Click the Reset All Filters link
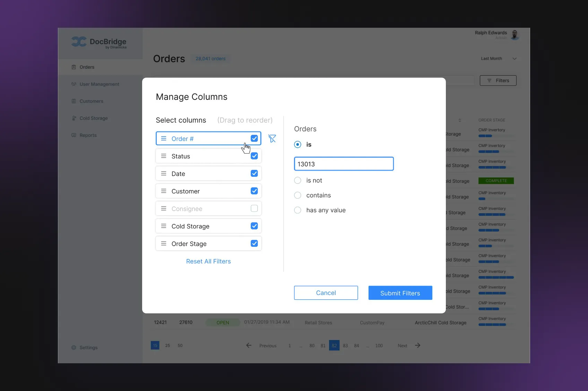588x391 pixels. [208, 261]
